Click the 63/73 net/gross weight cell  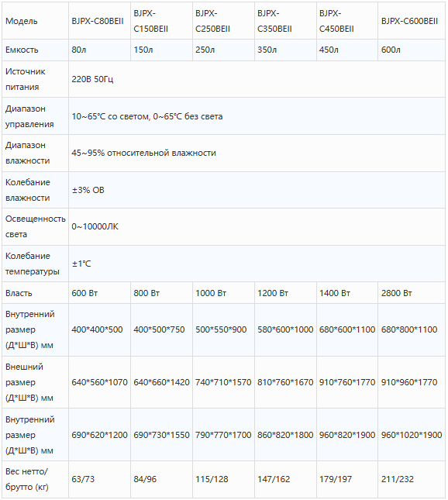pos(99,479)
